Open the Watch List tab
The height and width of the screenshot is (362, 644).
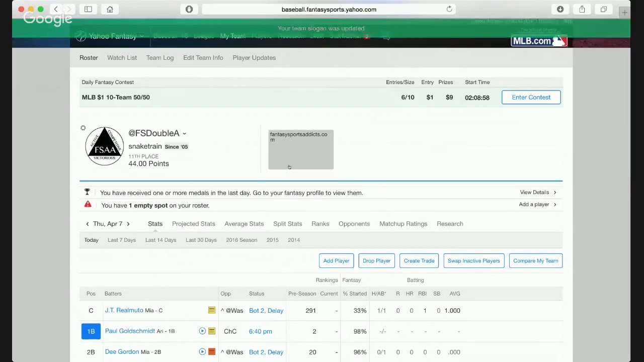(x=122, y=57)
